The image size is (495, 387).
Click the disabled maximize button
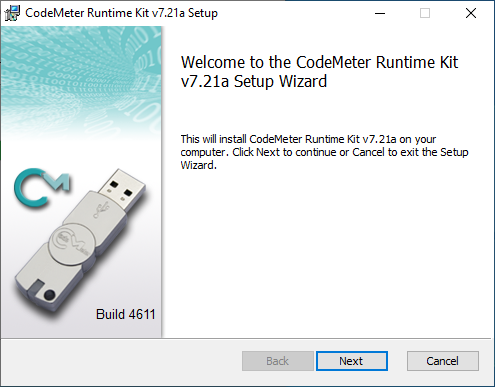(425, 13)
